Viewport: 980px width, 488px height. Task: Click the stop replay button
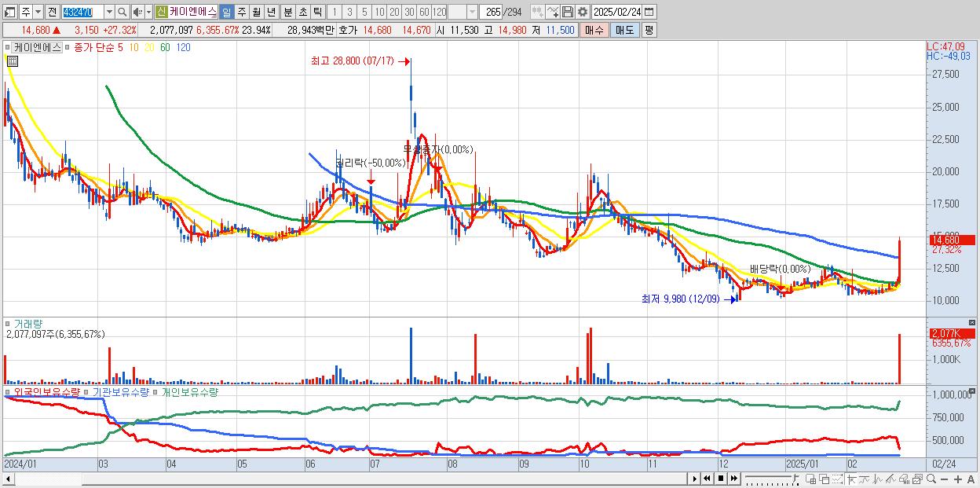tap(720, 479)
